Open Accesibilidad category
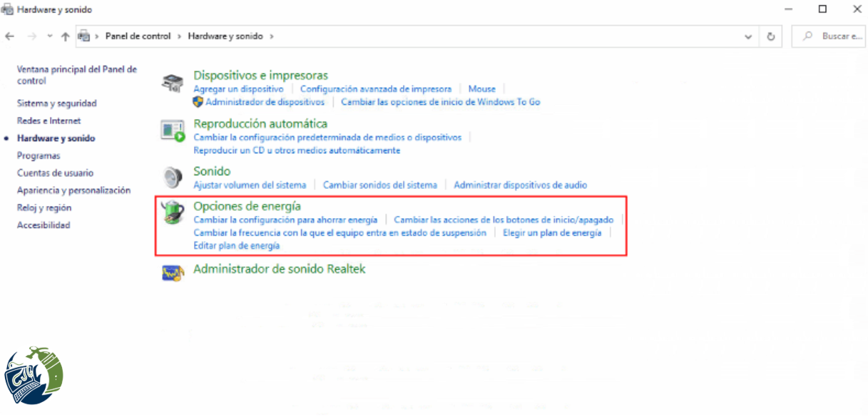 point(44,225)
